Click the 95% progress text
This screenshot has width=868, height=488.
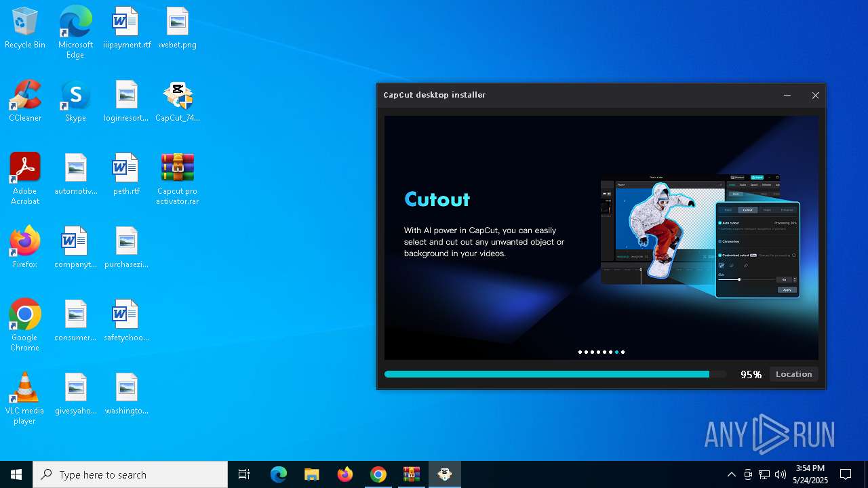pos(751,374)
